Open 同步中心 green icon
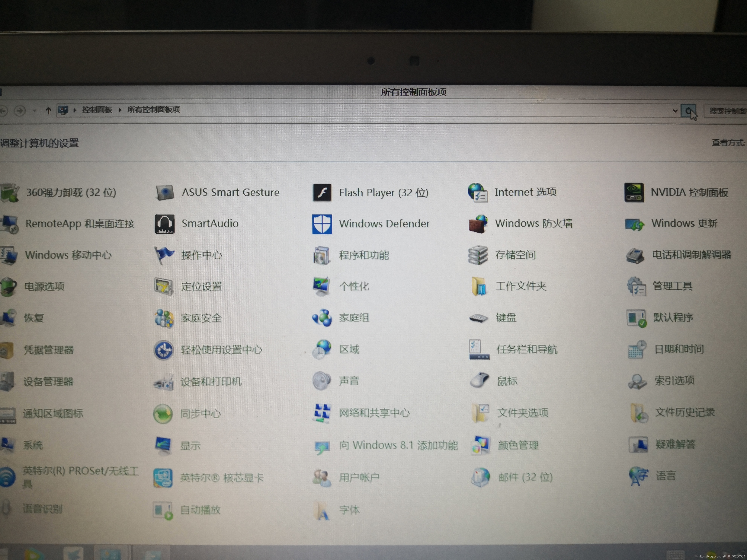The image size is (747, 560). click(163, 414)
